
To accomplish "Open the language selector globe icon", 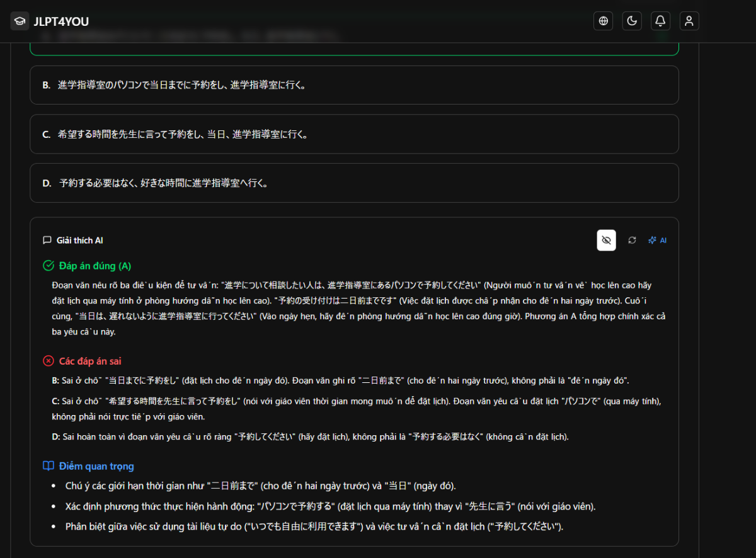I will 603,20.
